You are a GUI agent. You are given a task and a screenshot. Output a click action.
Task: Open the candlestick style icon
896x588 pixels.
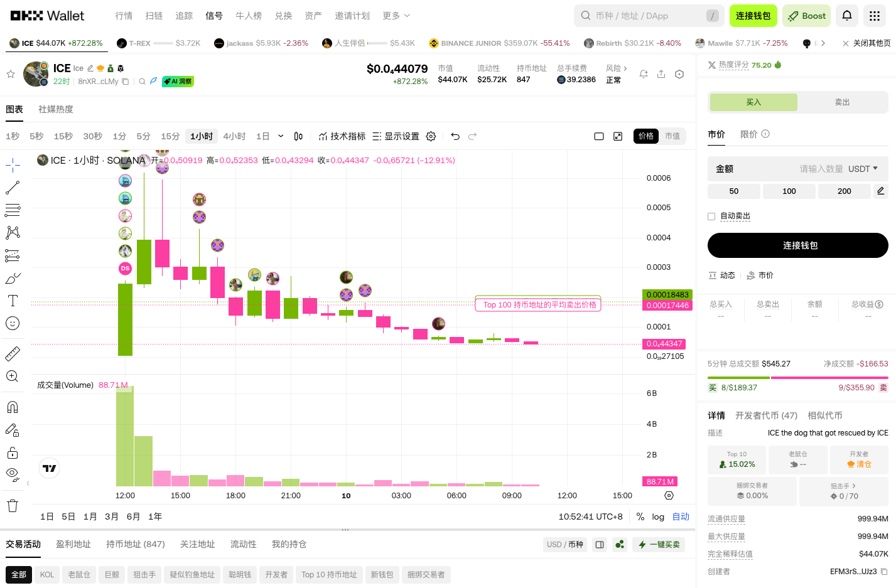[298, 136]
